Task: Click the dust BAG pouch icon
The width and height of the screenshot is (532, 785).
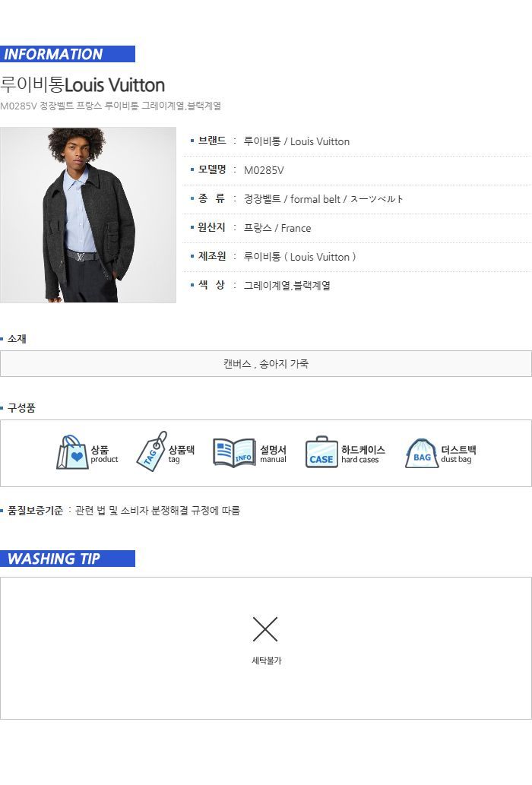Action: tap(422, 453)
